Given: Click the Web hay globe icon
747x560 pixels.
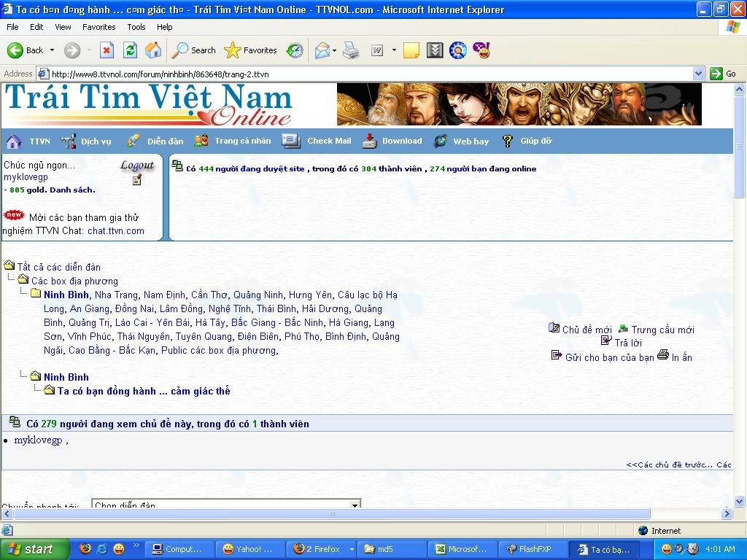Looking at the screenshot, I should click(x=441, y=141).
